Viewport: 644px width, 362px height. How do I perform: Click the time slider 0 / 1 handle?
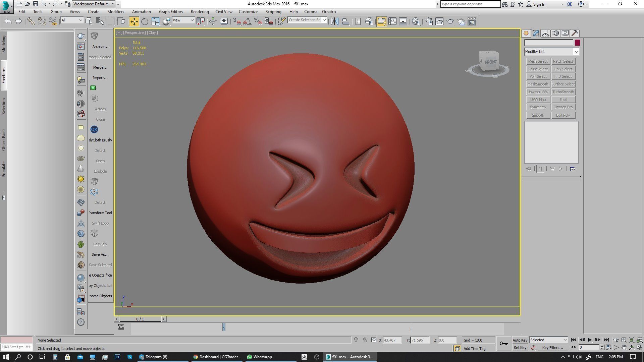pos(140,319)
